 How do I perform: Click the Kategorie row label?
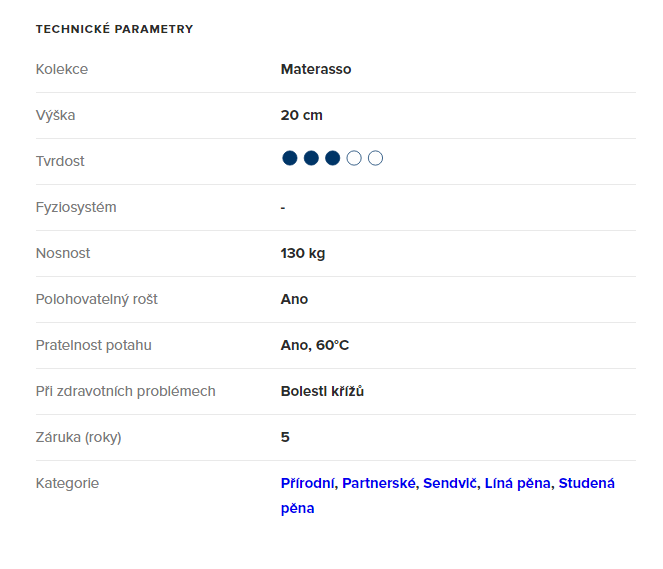[x=67, y=483]
